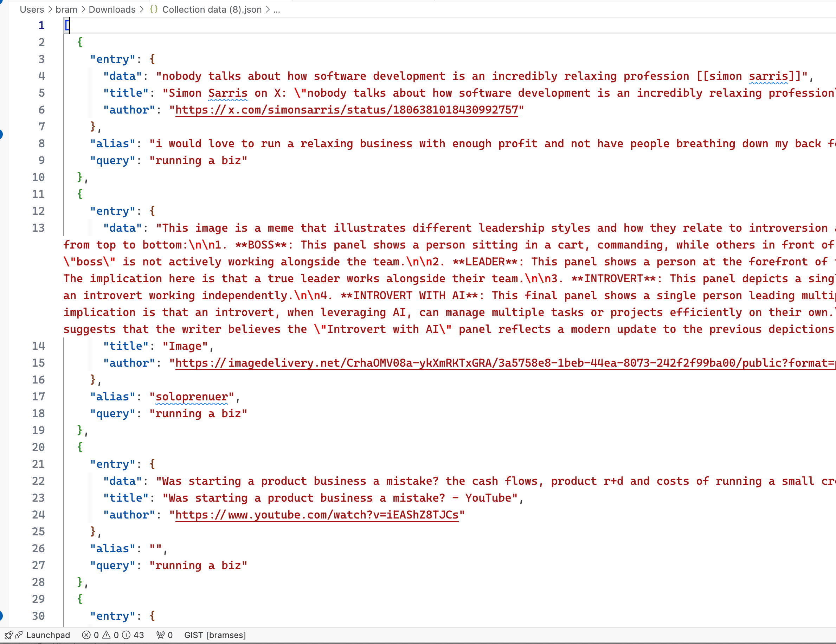The height and width of the screenshot is (644, 836).
Task: Open GIST [bramses] status bar item
Action: [215, 635]
